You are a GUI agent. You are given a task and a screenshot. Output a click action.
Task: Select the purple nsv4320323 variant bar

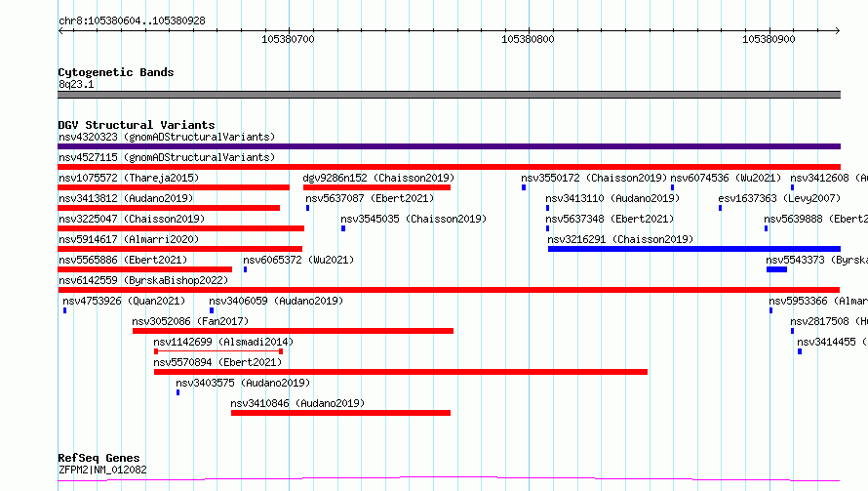(449, 146)
